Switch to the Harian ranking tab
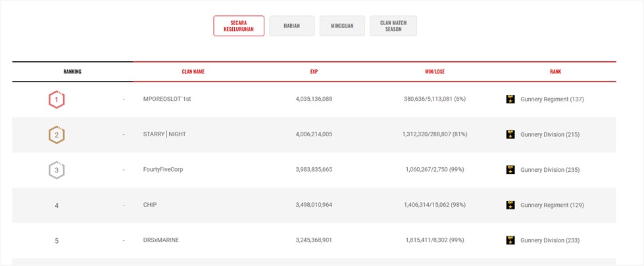 (291, 26)
